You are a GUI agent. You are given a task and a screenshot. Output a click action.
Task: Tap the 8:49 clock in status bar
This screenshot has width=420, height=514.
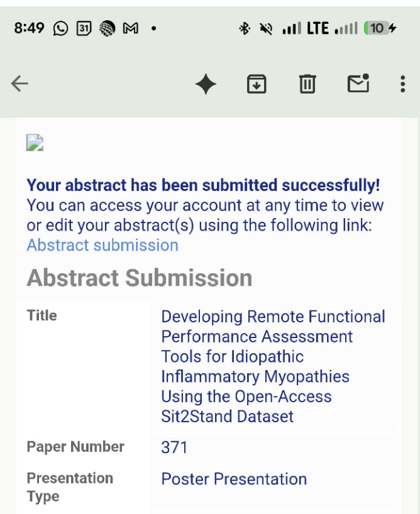[x=29, y=28]
